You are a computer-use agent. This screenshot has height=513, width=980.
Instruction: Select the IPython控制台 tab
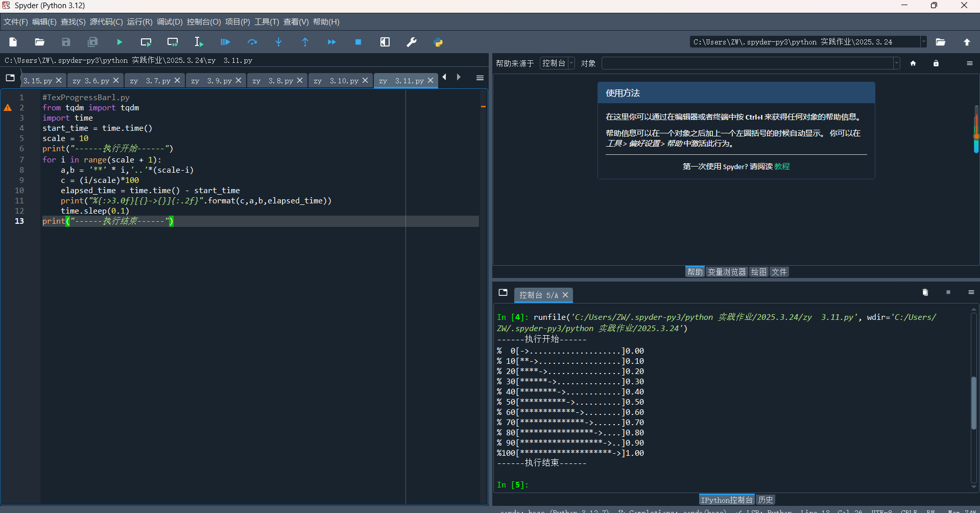(x=727, y=500)
